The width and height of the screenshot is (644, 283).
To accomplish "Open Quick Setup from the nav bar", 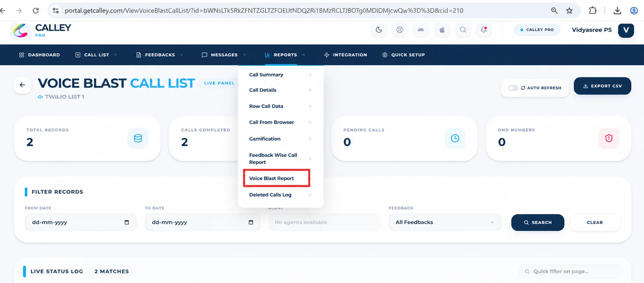I will pyautogui.click(x=403, y=55).
